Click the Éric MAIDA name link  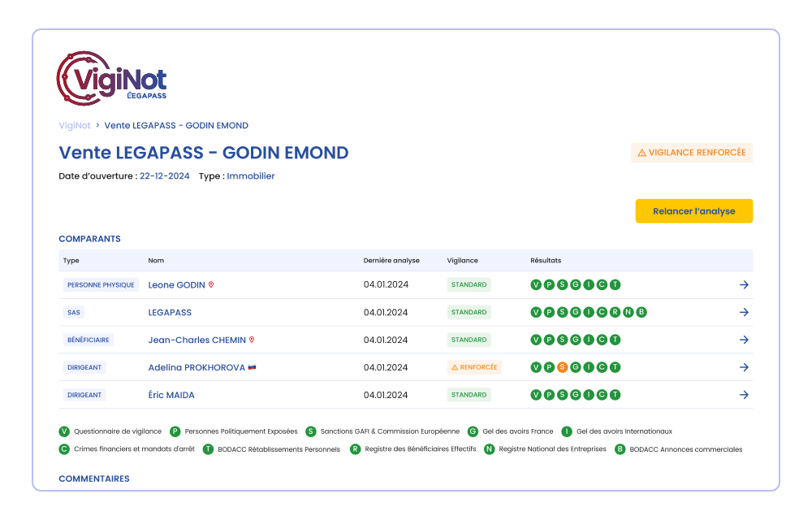(171, 395)
